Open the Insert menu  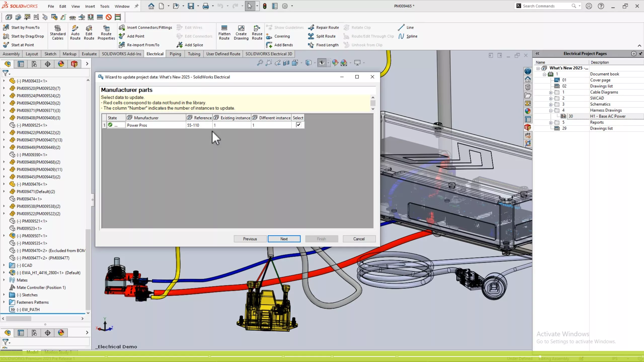90,6
